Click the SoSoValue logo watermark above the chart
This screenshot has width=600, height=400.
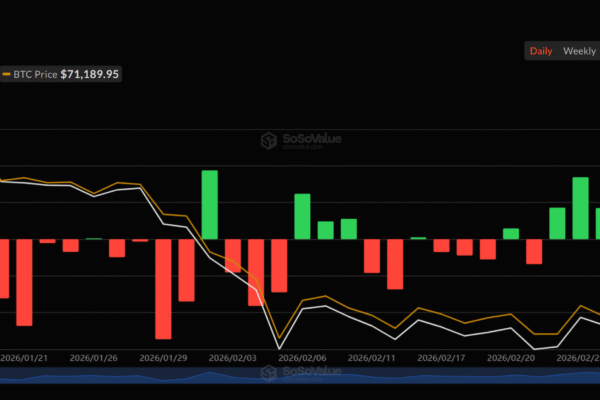tap(301, 141)
